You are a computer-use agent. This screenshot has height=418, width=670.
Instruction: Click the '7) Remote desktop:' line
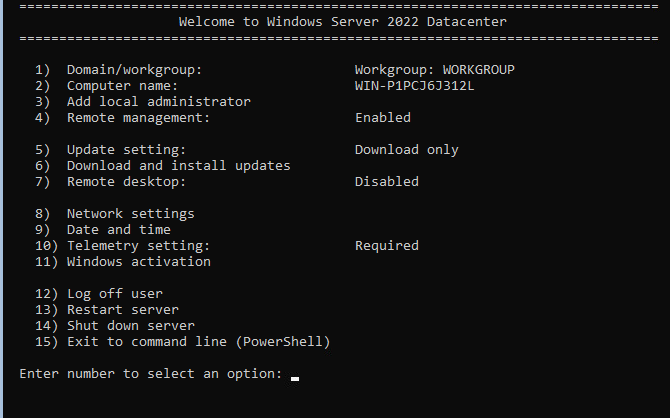[x=111, y=182]
